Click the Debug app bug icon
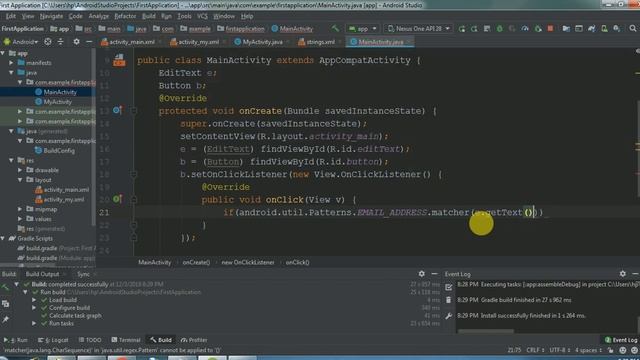Image resolution: width=640 pixels, height=360 pixels. point(500,29)
